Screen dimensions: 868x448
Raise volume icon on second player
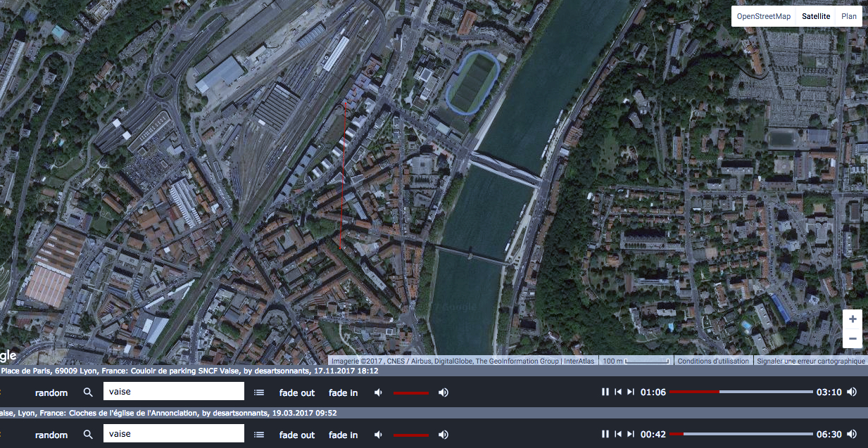click(444, 435)
